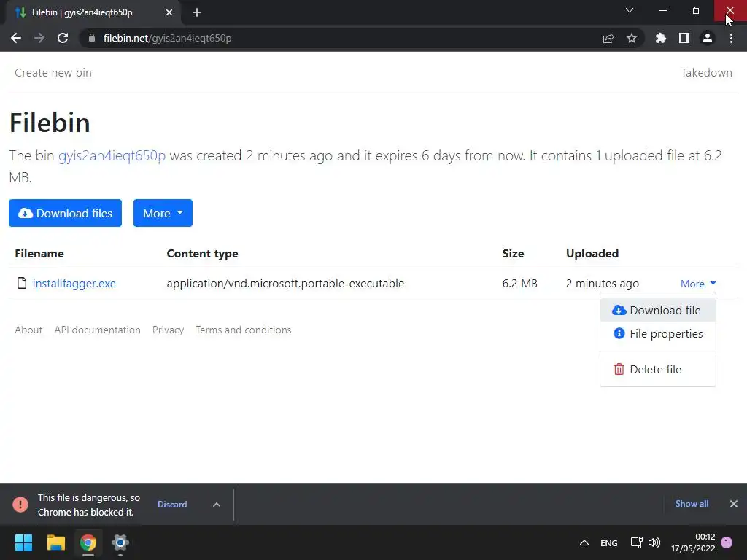
Task: Click the gyis2an4ieqt650p bin link
Action: (x=112, y=156)
